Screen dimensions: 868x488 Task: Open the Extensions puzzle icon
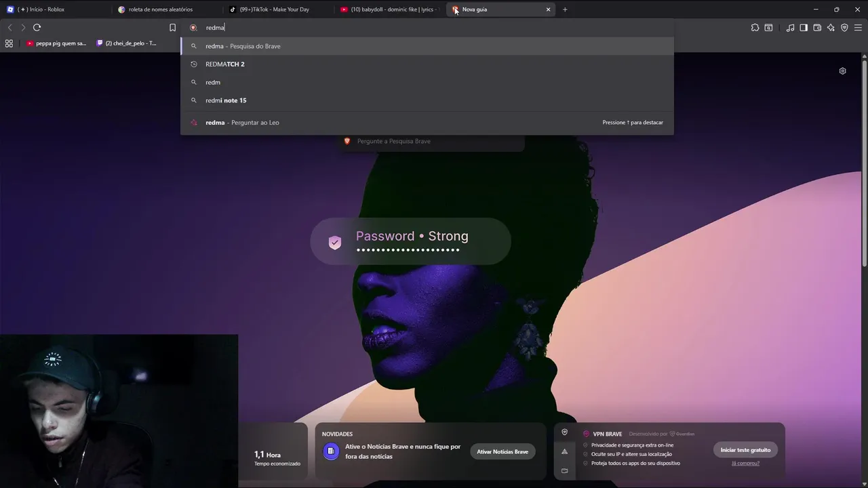[755, 28]
